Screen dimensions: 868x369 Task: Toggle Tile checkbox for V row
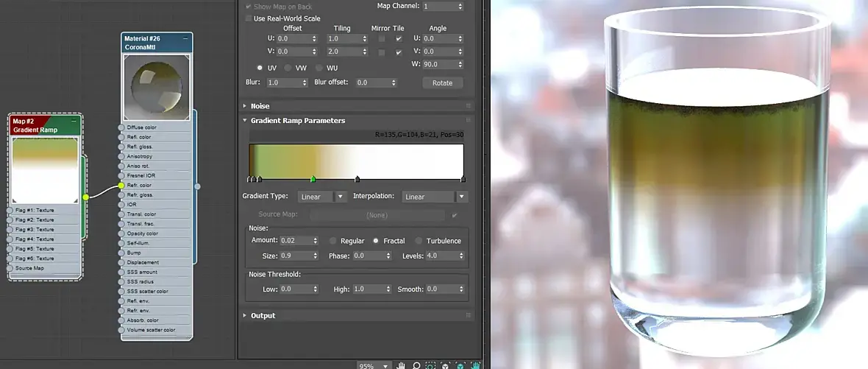click(399, 52)
